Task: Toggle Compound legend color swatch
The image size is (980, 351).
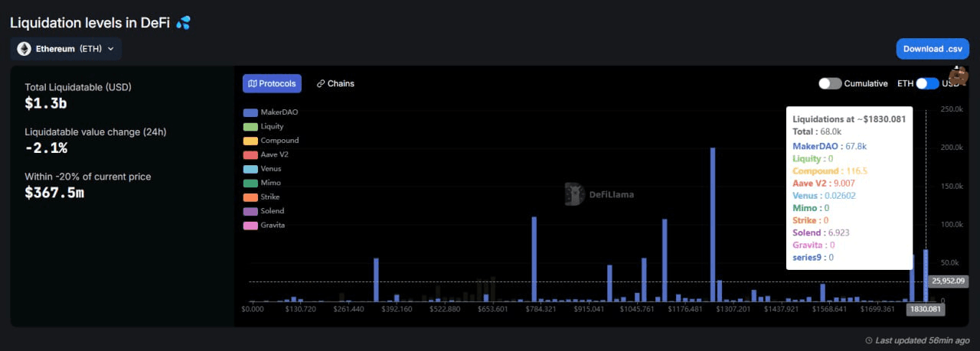Action: pyautogui.click(x=250, y=141)
